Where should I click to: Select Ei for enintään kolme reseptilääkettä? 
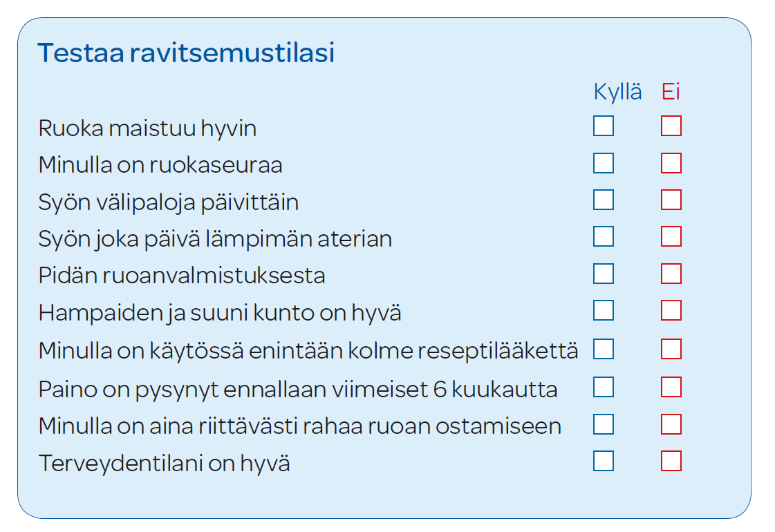pyautogui.click(x=671, y=349)
